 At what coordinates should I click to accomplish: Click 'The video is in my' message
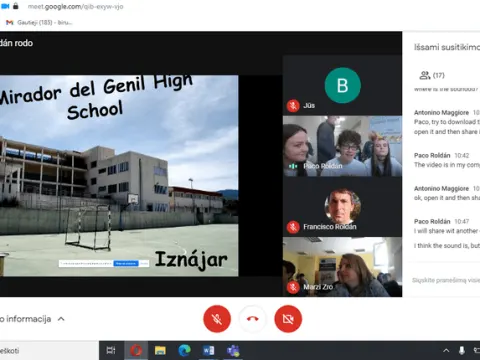(x=447, y=165)
